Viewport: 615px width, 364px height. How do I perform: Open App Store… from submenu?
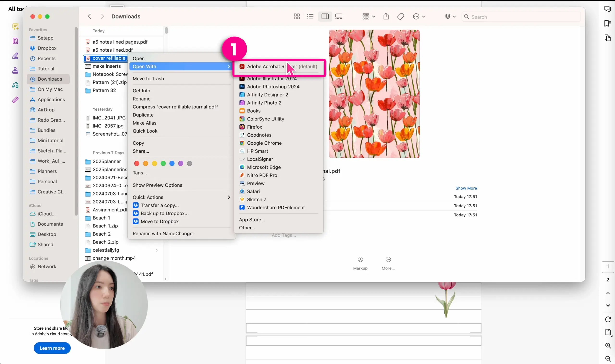tap(279, 220)
